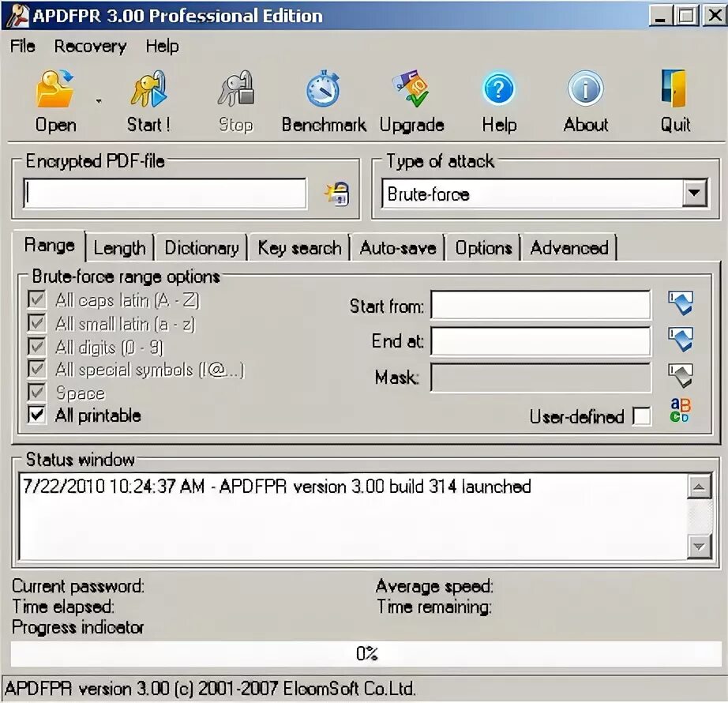Uncheck the All digits (0-9) option
The height and width of the screenshot is (703, 728).
click(36, 347)
